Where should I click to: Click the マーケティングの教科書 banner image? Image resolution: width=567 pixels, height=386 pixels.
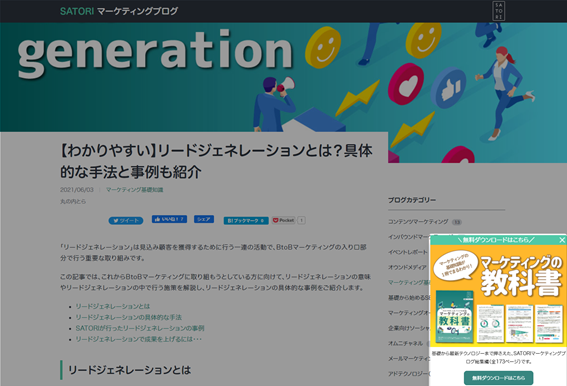tap(498, 295)
